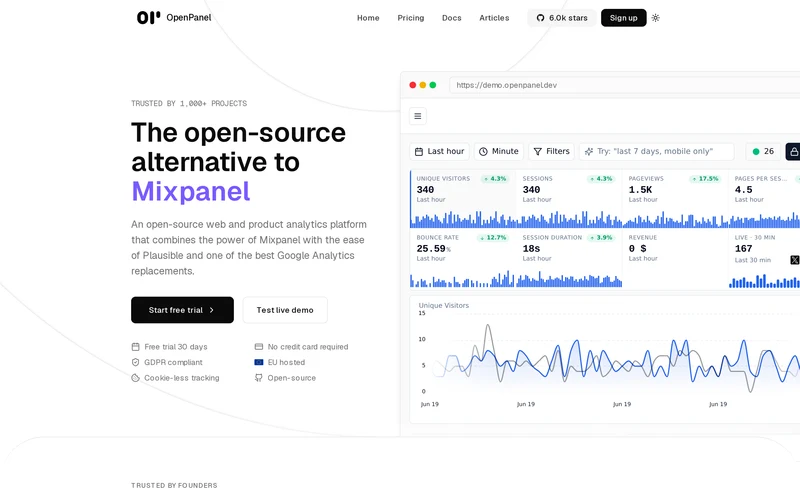The height and width of the screenshot is (500, 800).
Task: Click the 'Open-source' feature text
Action: (x=292, y=378)
